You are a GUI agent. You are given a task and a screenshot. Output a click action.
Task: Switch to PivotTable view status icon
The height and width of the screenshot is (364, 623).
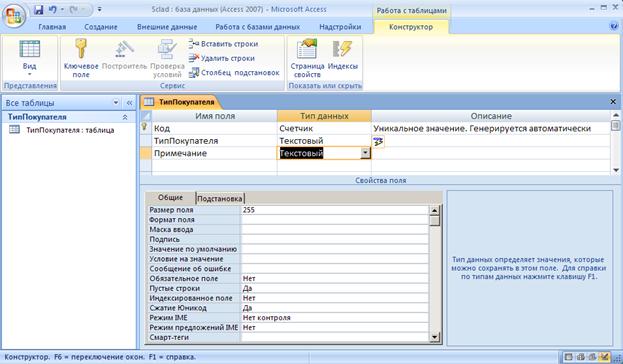(x=580, y=357)
